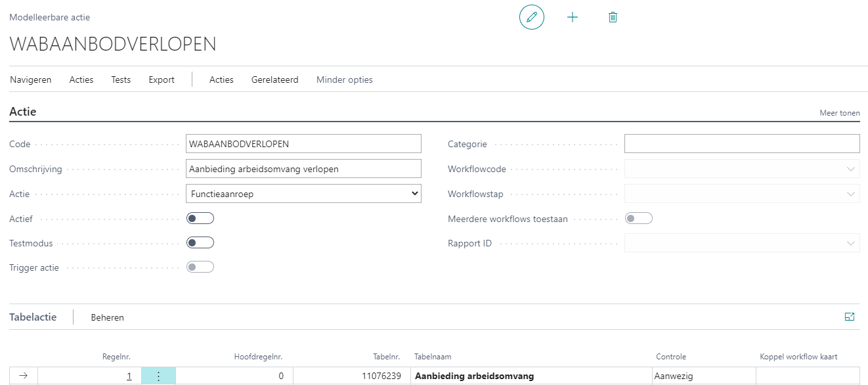Click the trash bin delete icon
Screen dimensions: 868x385
coord(613,17)
